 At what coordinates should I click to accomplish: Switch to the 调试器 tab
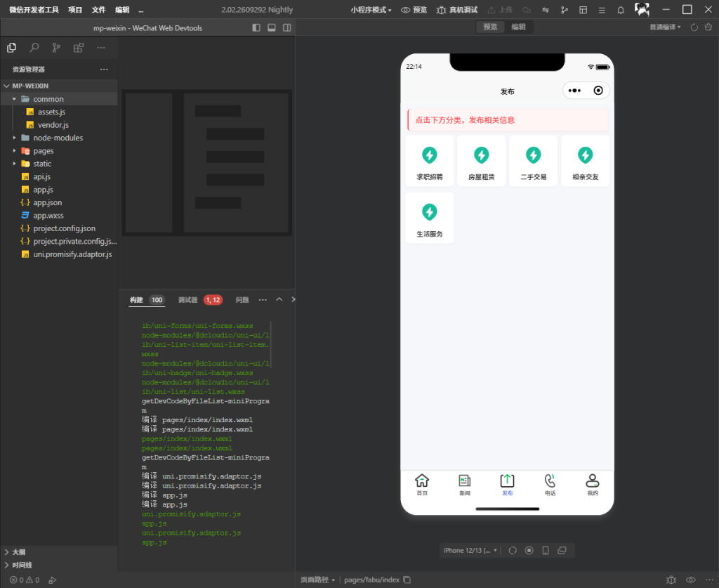coord(187,300)
